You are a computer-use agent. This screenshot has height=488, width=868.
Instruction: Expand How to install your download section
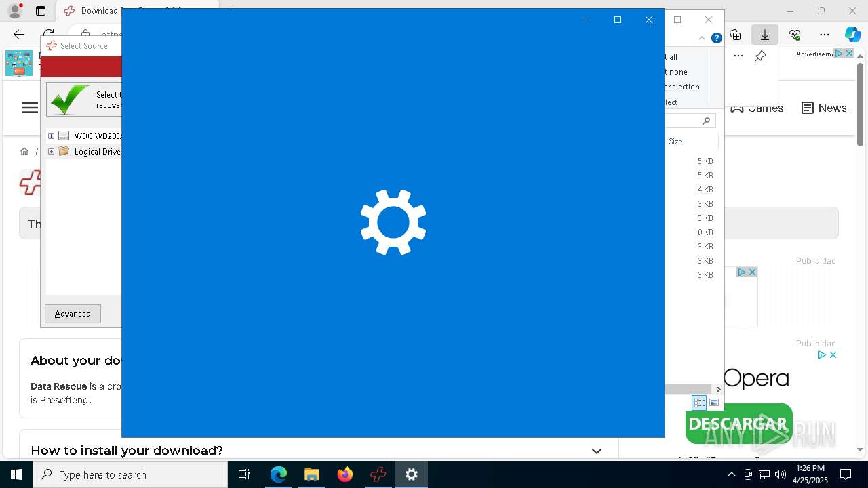[x=597, y=451]
